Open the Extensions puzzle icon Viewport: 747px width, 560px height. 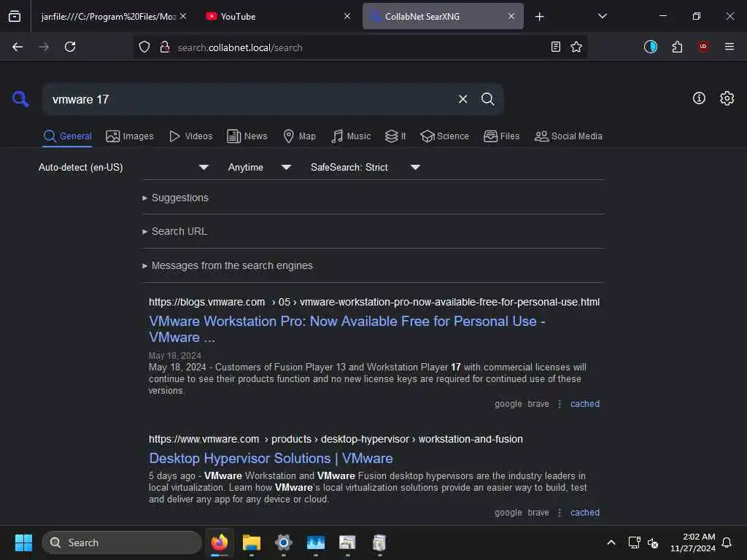[677, 47]
